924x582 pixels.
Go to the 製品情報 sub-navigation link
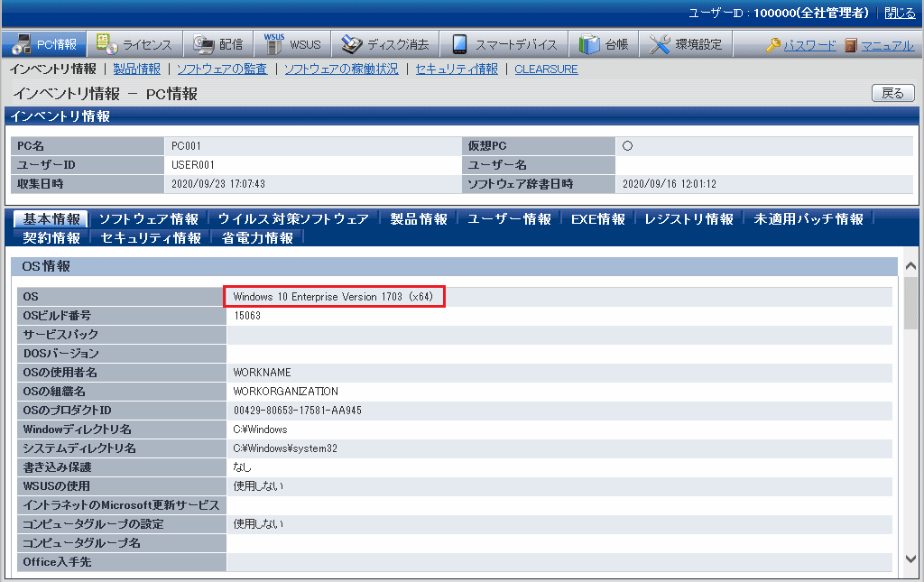137,69
